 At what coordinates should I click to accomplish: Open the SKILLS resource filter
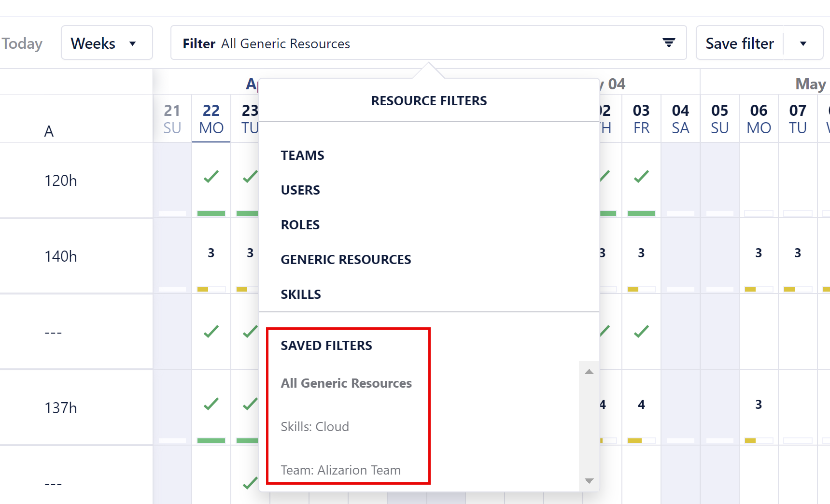pyautogui.click(x=301, y=294)
